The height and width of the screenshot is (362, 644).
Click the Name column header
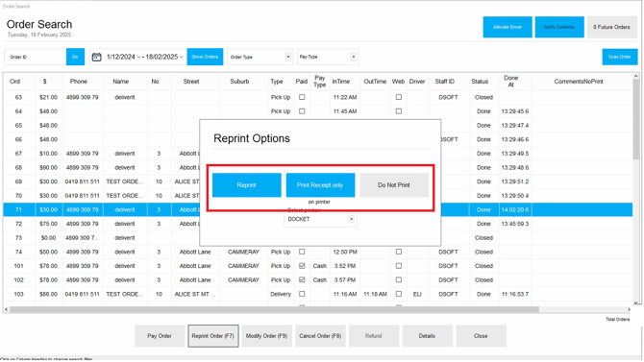(121, 82)
